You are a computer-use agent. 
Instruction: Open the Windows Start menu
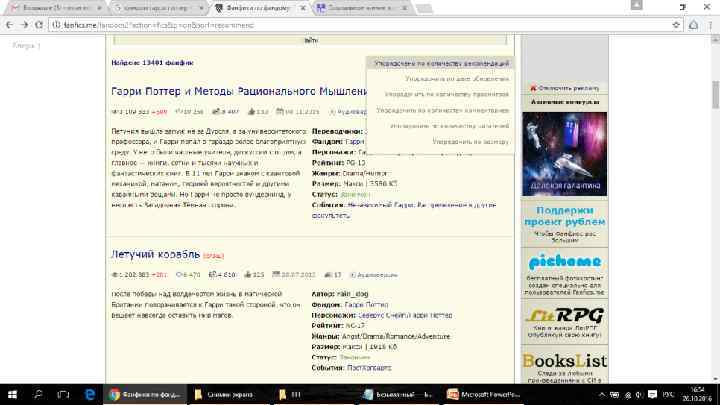tap(12, 394)
